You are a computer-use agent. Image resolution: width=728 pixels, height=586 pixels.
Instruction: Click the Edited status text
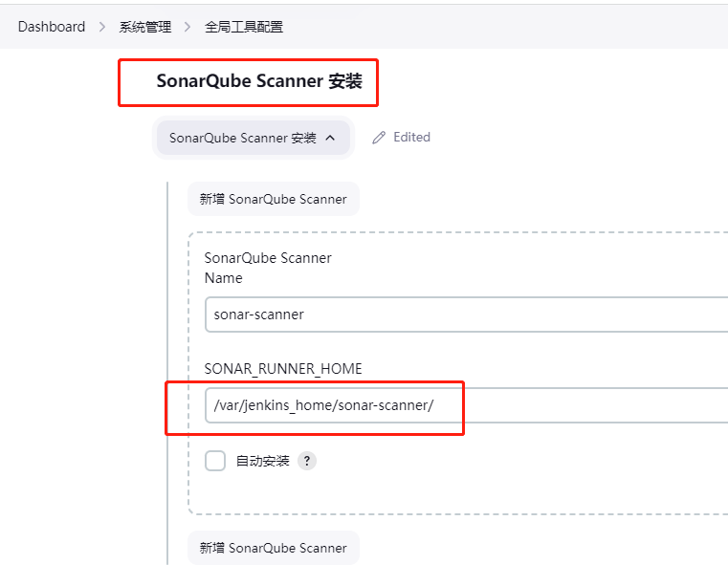pos(411,138)
